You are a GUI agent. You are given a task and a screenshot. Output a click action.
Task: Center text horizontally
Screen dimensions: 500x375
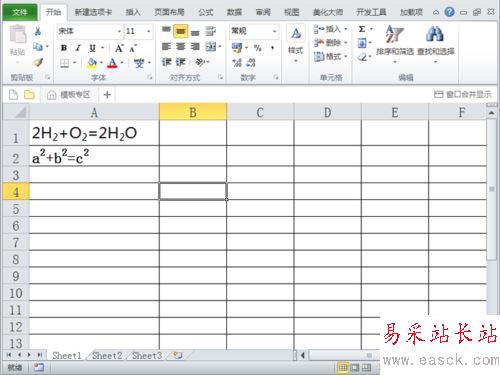[180, 47]
